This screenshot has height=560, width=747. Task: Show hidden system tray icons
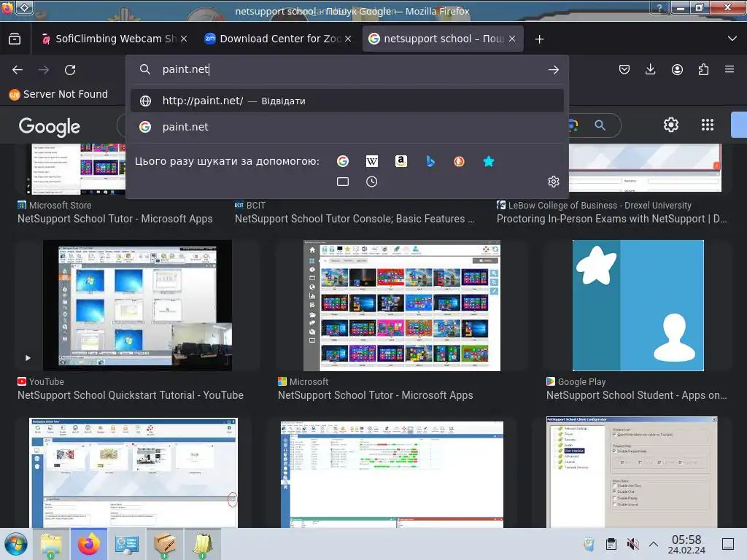tap(654, 544)
